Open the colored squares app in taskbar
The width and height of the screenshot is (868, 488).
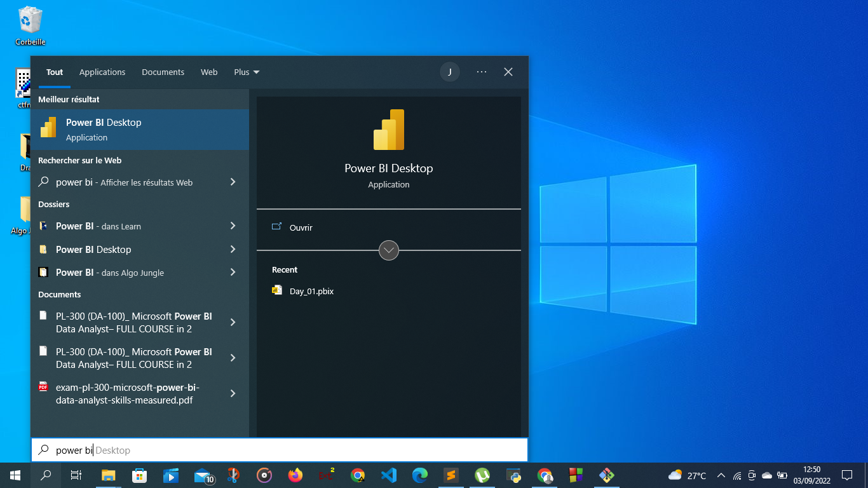(x=576, y=475)
